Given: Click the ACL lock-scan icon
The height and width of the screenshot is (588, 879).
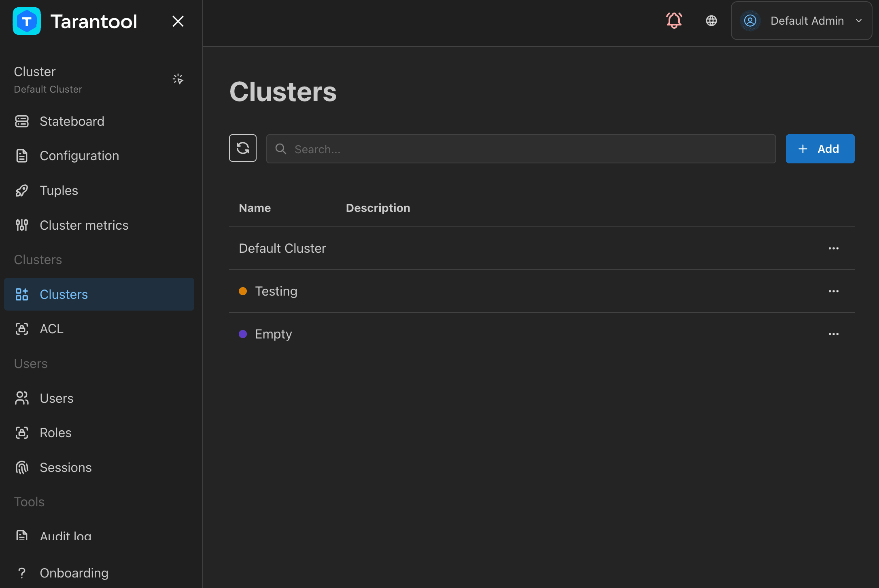Looking at the screenshot, I should 22,329.
